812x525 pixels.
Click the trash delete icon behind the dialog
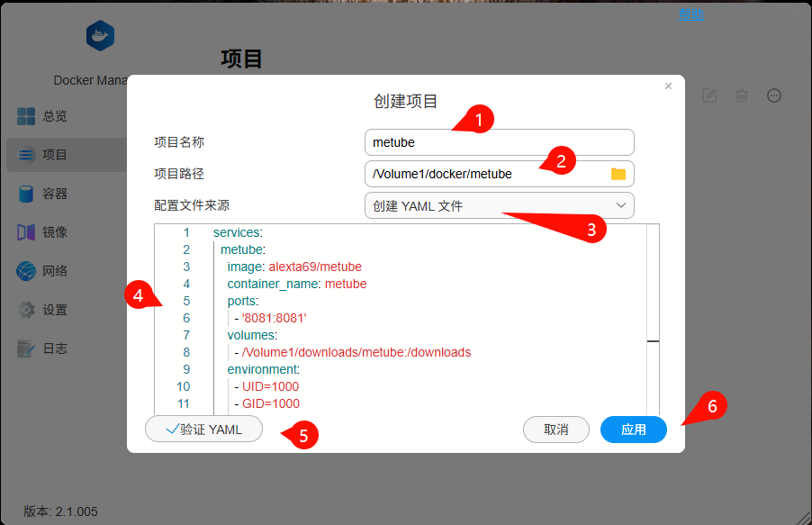click(x=742, y=95)
